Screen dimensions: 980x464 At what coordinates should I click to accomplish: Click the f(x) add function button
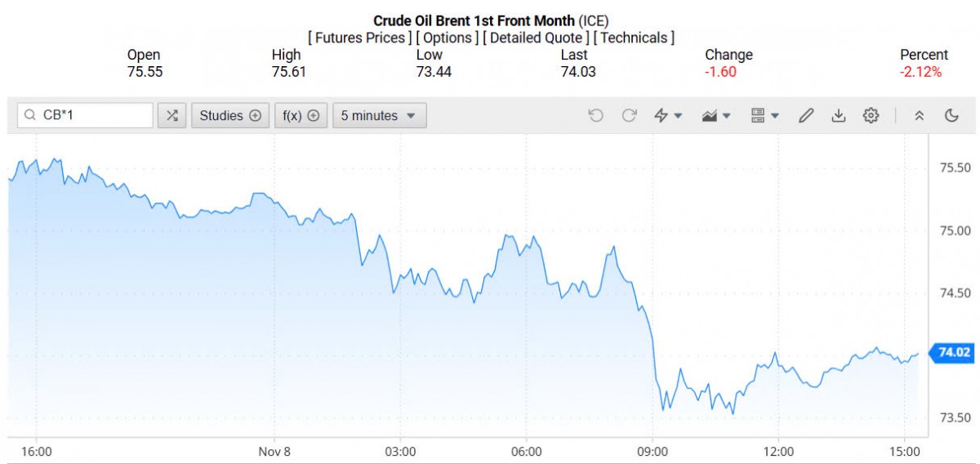(x=301, y=116)
